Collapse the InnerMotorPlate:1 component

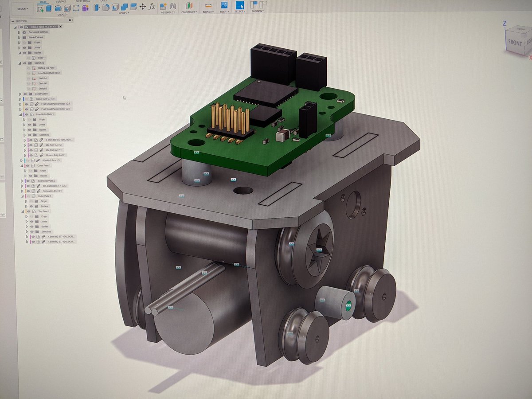point(20,114)
